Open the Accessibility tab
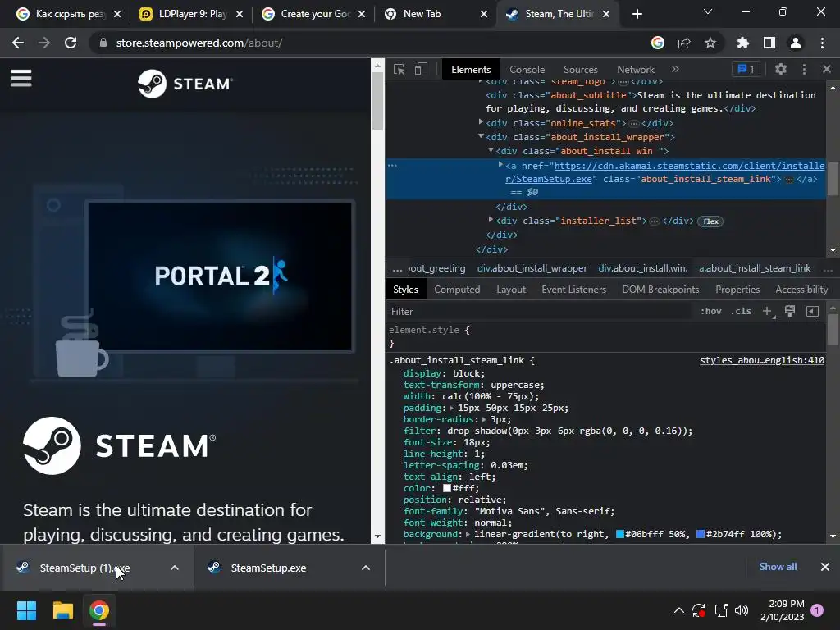The width and height of the screenshot is (840, 630). coord(801,290)
